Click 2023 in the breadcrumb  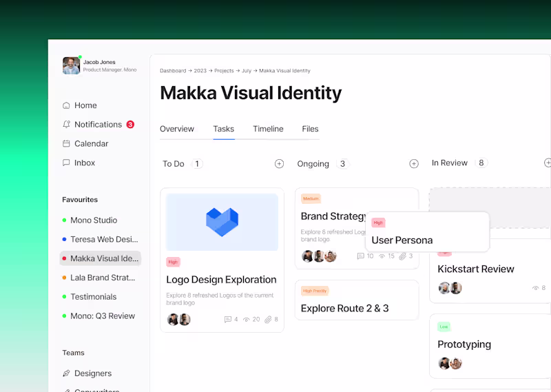[200, 71]
